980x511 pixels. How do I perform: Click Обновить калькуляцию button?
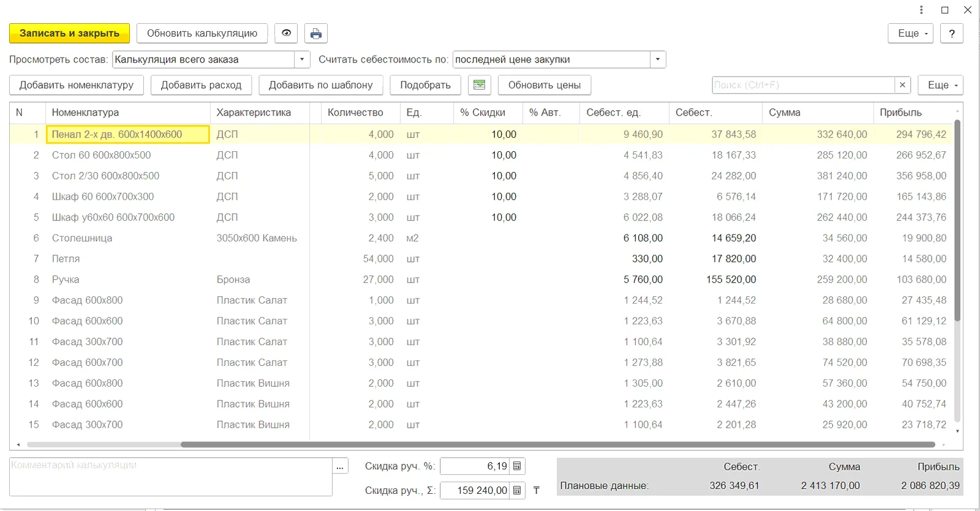coord(202,33)
